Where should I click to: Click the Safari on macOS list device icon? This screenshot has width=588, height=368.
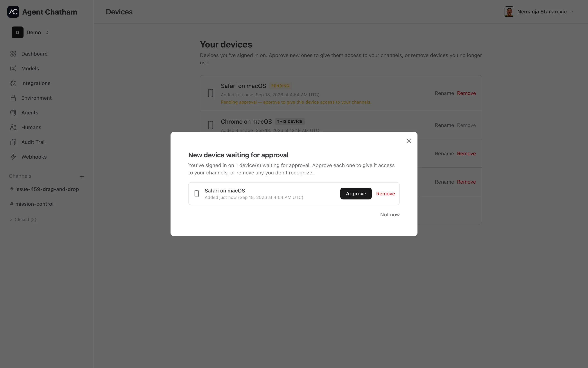point(210,93)
